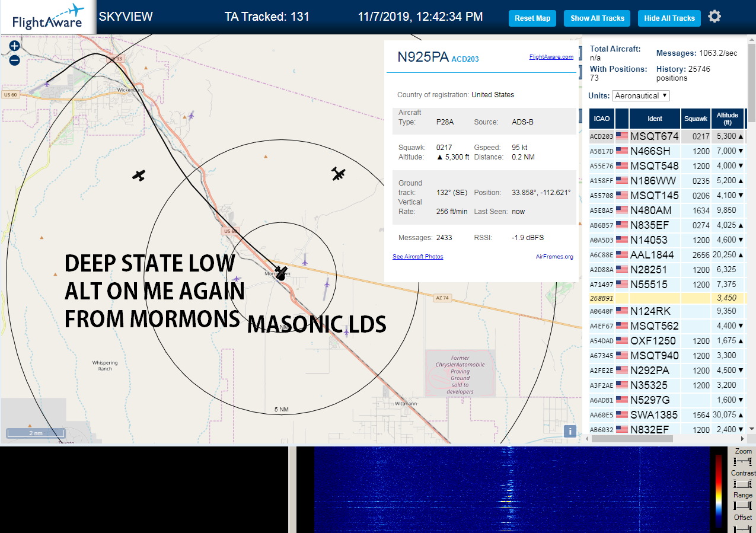756x533 pixels.
Task: Open FlightAware.com link in aircraft panel
Action: click(x=551, y=57)
